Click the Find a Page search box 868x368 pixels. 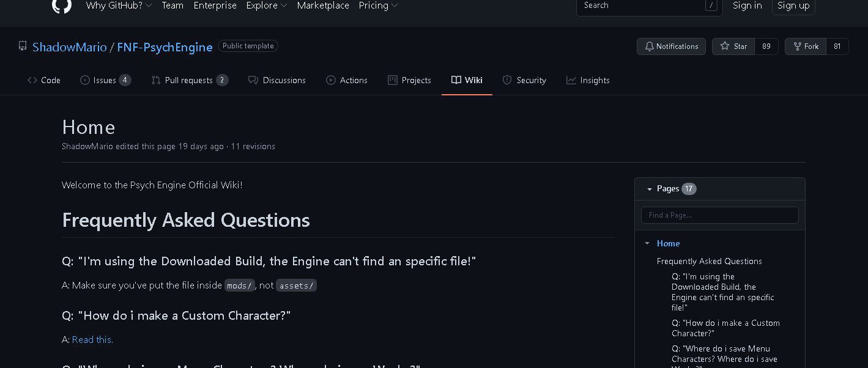(x=720, y=215)
